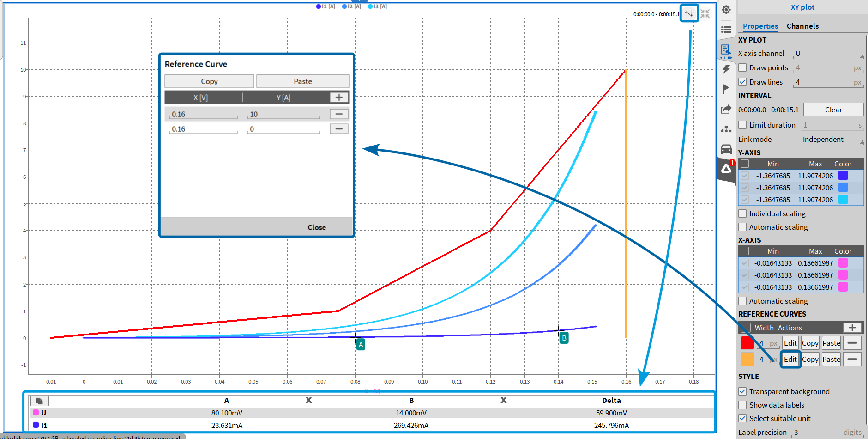Image resolution: width=868 pixels, height=439 pixels.
Task: Click the collapse arrows icon beside cursor button
Action: [705, 14]
